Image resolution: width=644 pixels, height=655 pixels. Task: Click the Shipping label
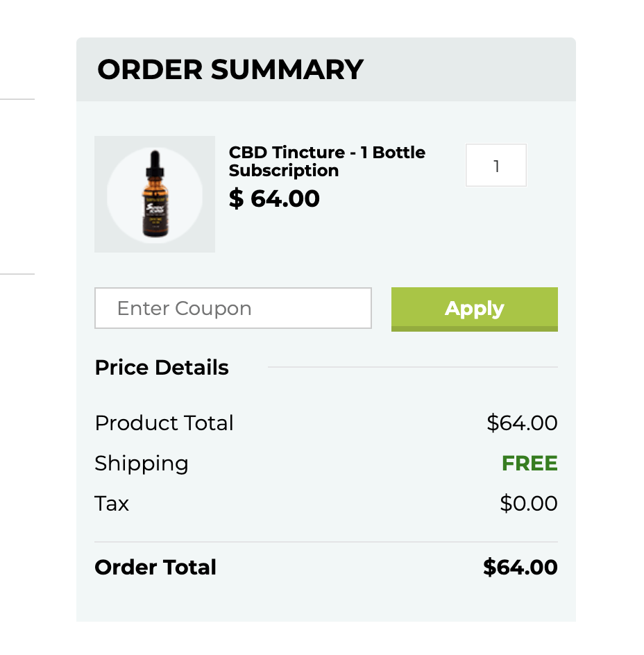(142, 463)
